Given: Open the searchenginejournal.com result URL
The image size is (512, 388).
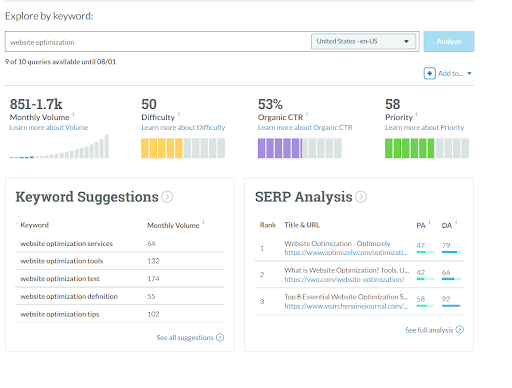Looking at the screenshot, I should tap(346, 306).
